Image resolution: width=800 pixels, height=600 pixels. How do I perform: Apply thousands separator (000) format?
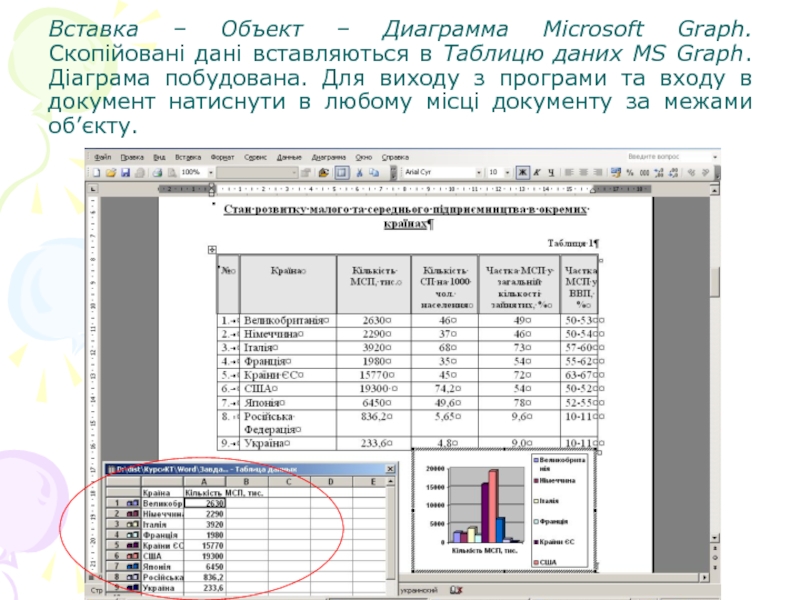(644, 173)
